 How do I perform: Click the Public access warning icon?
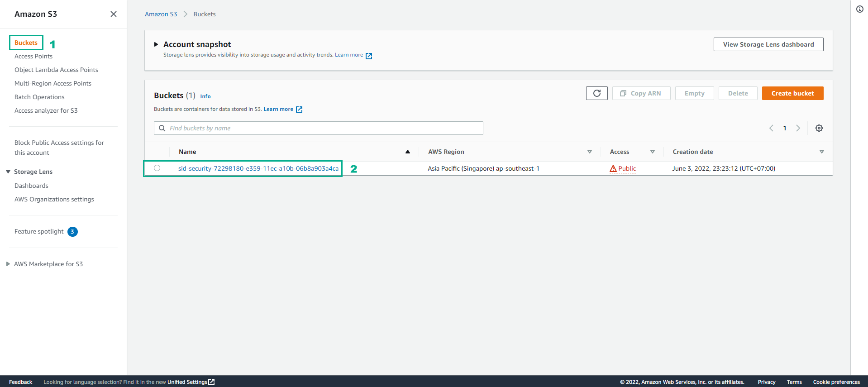(613, 169)
